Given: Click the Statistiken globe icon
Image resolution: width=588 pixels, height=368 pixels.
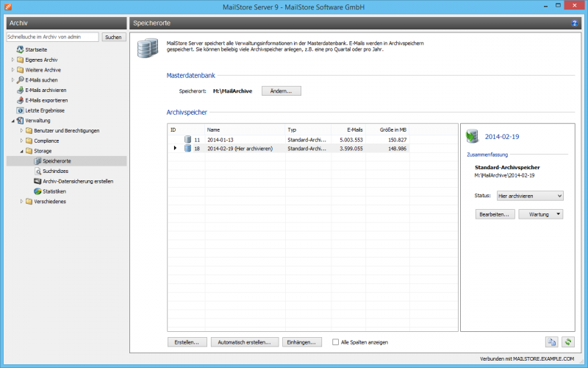Looking at the screenshot, I should tap(37, 191).
